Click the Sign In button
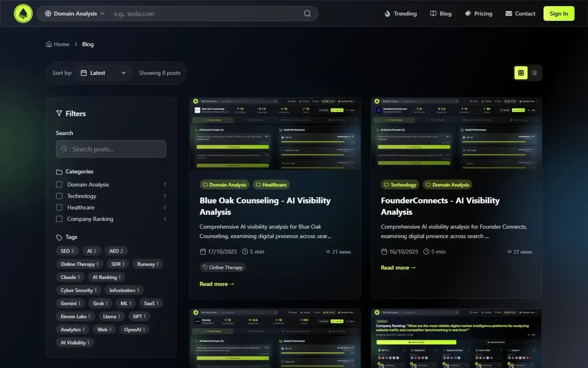The image size is (588, 368). pos(559,13)
